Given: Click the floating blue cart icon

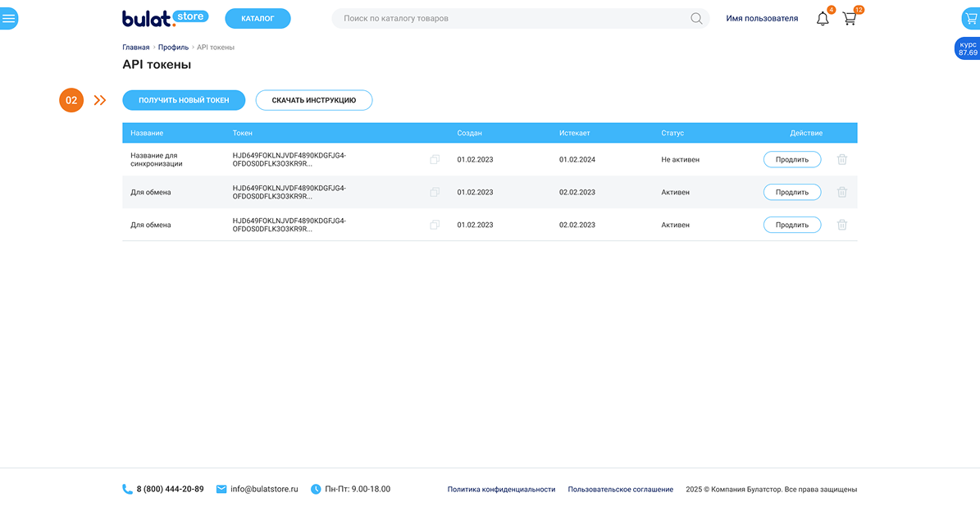Looking at the screenshot, I should pos(970,18).
